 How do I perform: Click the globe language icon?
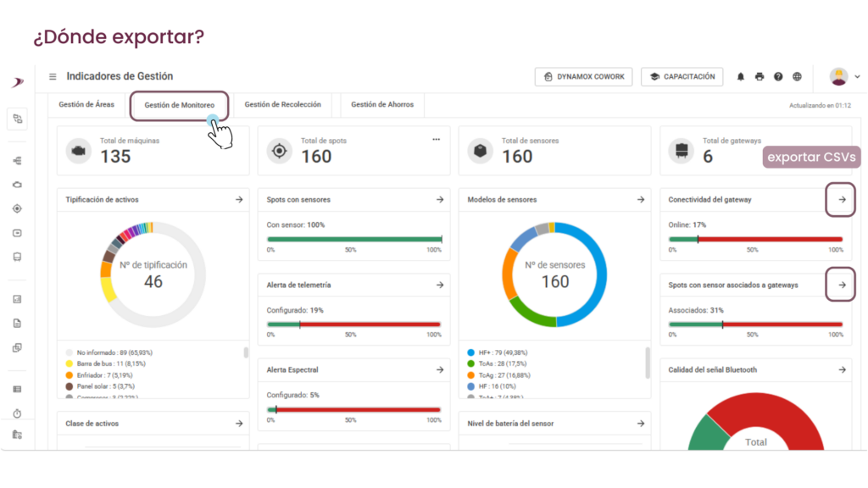coord(797,77)
